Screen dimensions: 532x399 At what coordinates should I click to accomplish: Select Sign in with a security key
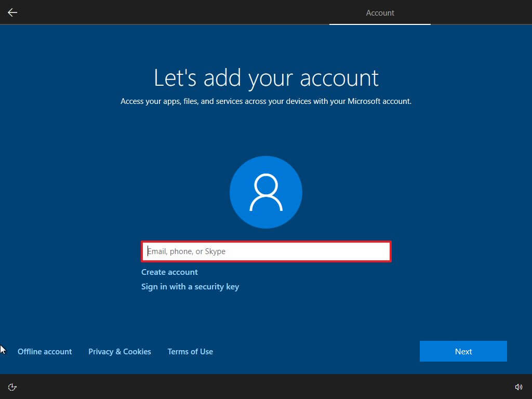tap(190, 286)
